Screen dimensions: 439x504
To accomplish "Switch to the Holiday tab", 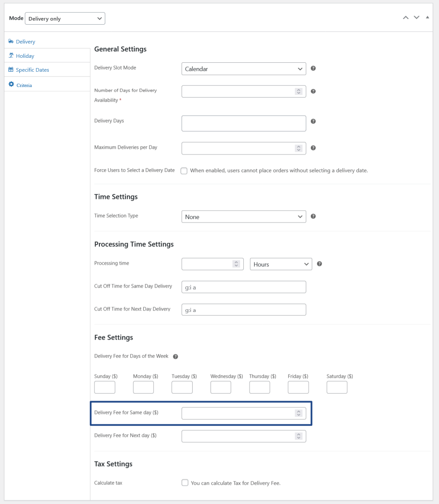I will pyautogui.click(x=25, y=56).
